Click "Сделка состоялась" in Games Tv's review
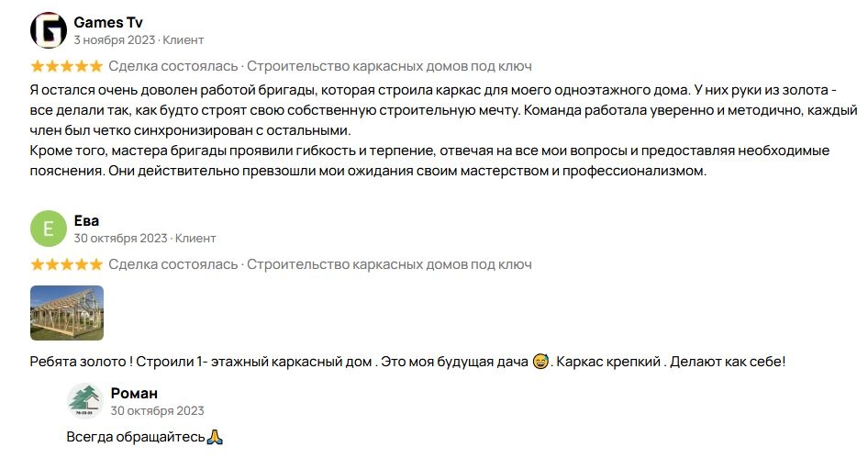The height and width of the screenshot is (458, 868). click(173, 66)
